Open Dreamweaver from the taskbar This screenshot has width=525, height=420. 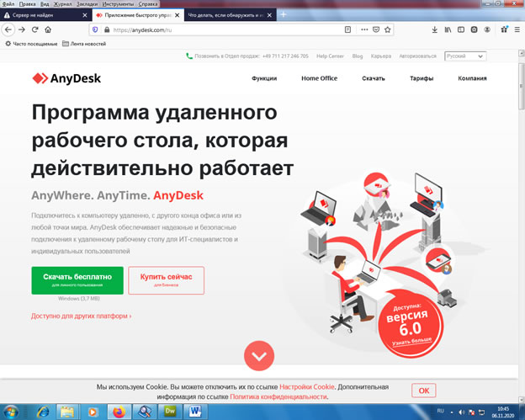click(x=170, y=412)
